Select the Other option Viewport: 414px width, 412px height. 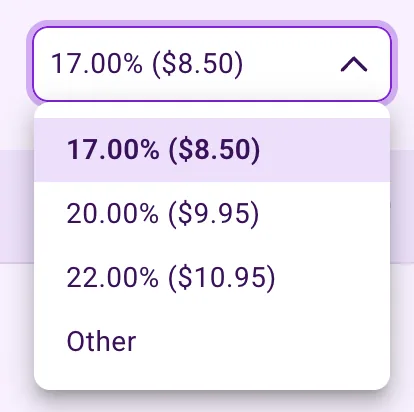pos(212,341)
